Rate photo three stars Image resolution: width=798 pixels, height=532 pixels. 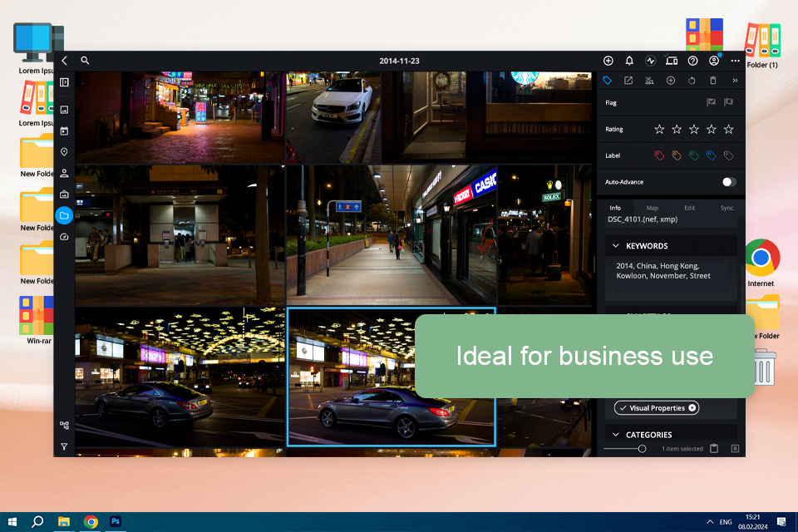[x=693, y=130]
